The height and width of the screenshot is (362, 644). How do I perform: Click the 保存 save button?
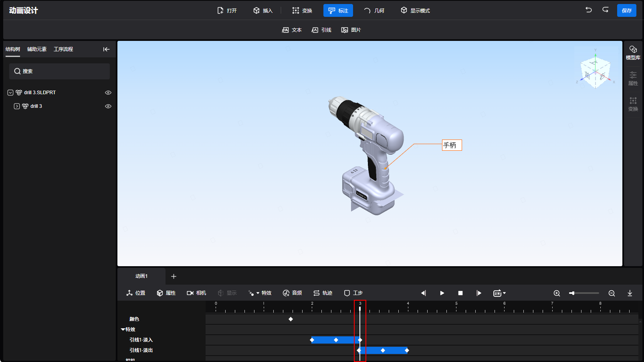coord(627,10)
